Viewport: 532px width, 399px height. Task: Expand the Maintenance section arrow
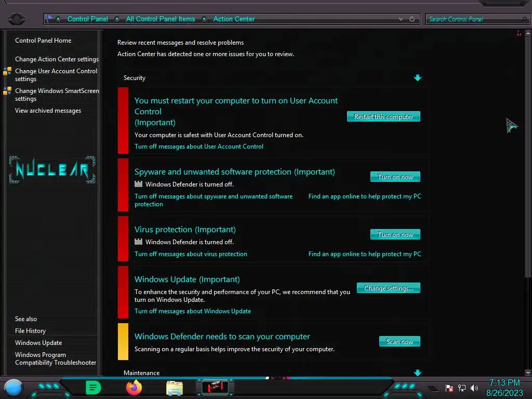tap(418, 373)
